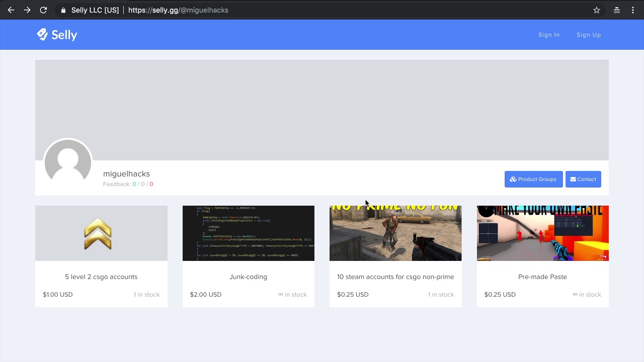Click the miguelhacks profile avatar

click(x=68, y=163)
